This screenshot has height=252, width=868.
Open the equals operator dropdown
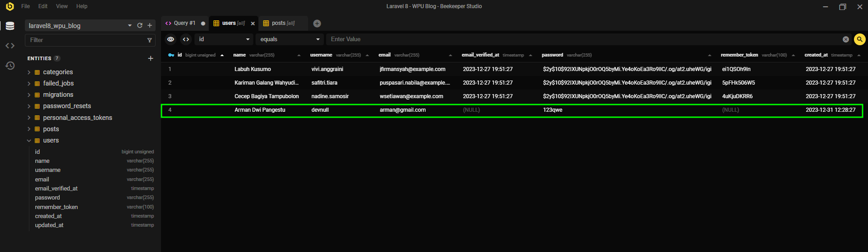pos(289,39)
